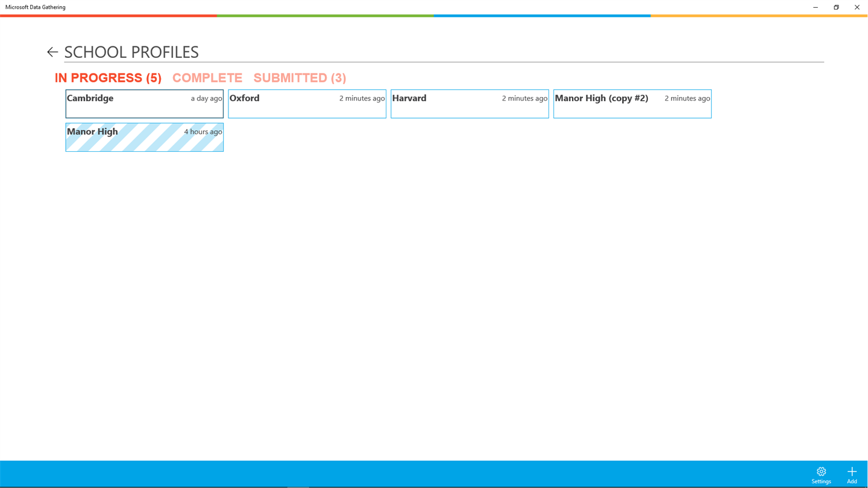Open the Cambridge school profile tile
The image size is (868, 488).
click(x=145, y=104)
